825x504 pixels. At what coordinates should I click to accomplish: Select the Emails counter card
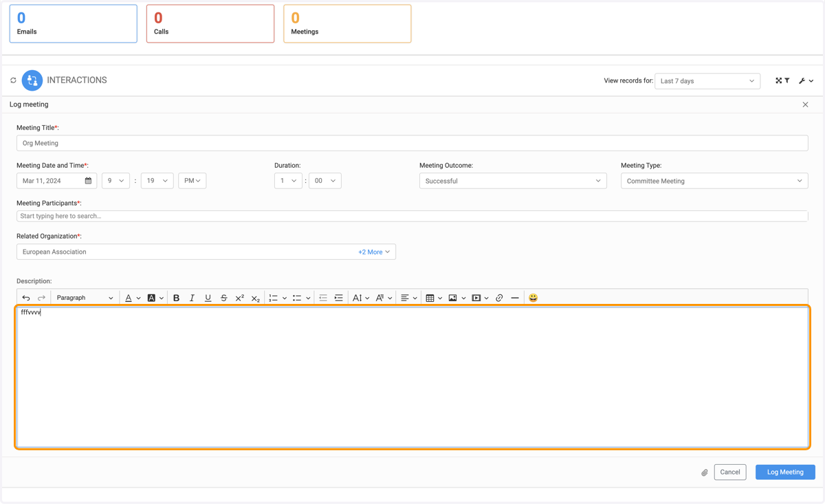[73, 23]
